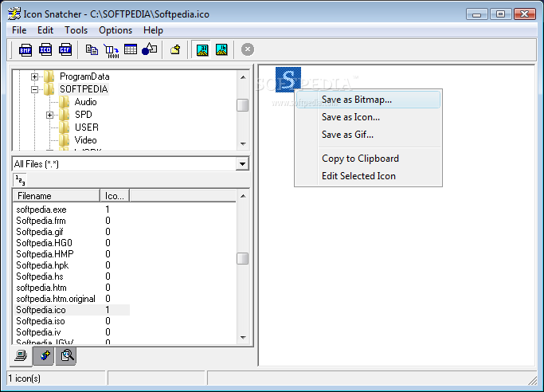
Task: Click the folder tree scrollbar thumb
Action: point(242,105)
